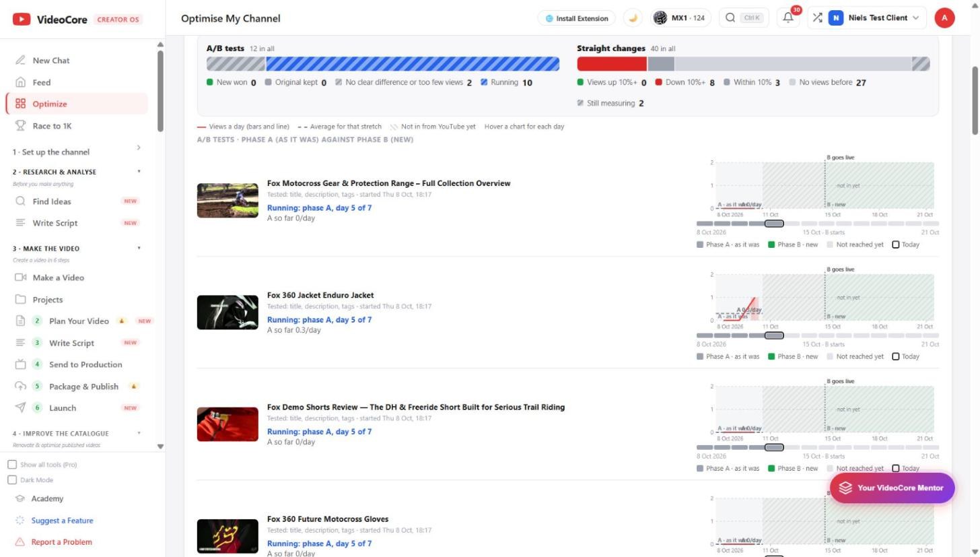
Task: Click the VideoCore logo
Action: pyautogui.click(x=50, y=19)
